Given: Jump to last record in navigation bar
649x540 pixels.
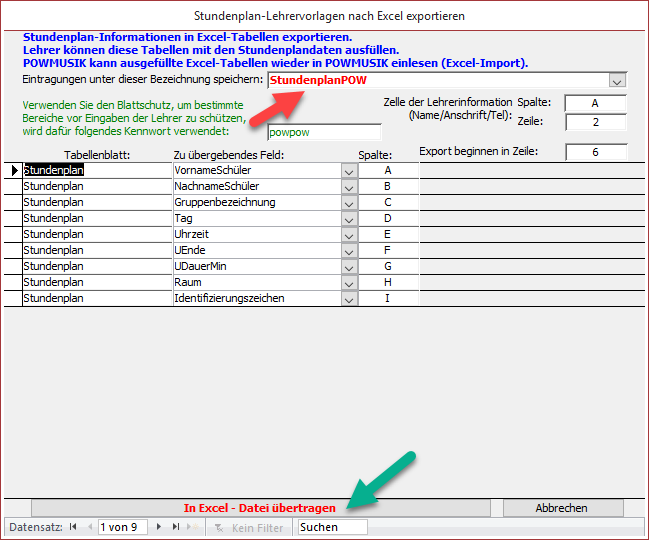Looking at the screenshot, I should pyautogui.click(x=177, y=527).
